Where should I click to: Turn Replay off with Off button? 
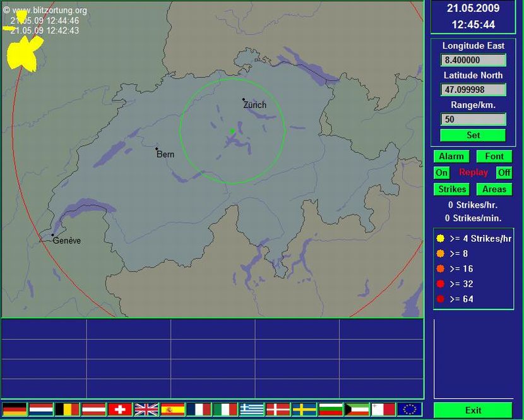point(504,172)
